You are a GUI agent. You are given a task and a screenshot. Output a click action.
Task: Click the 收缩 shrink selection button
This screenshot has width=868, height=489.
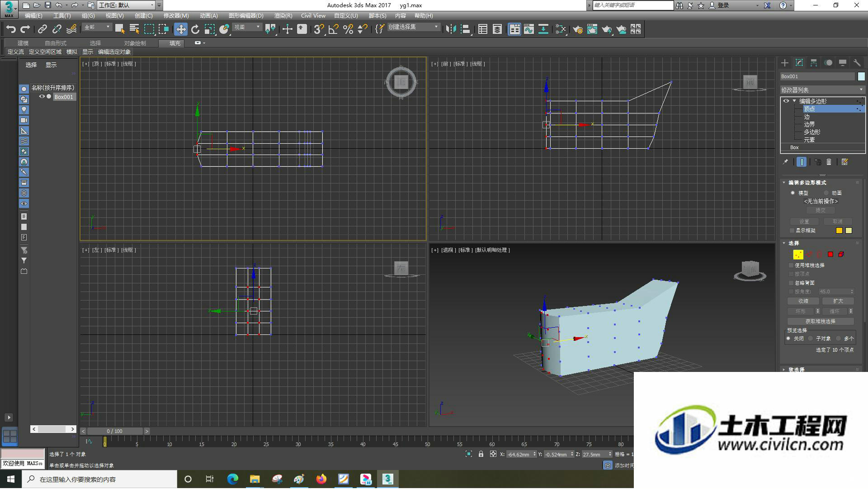[x=803, y=301]
